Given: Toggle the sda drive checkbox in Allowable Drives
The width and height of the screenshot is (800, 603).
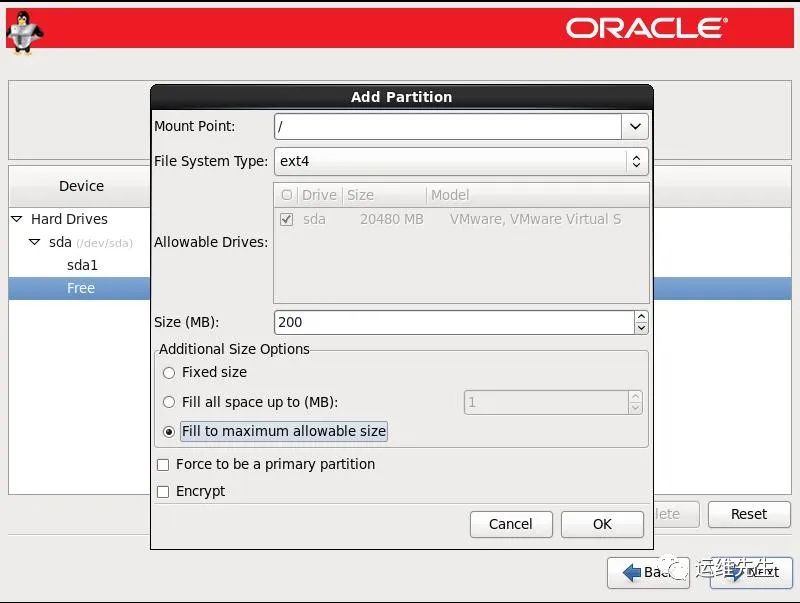Looking at the screenshot, I should [287, 220].
